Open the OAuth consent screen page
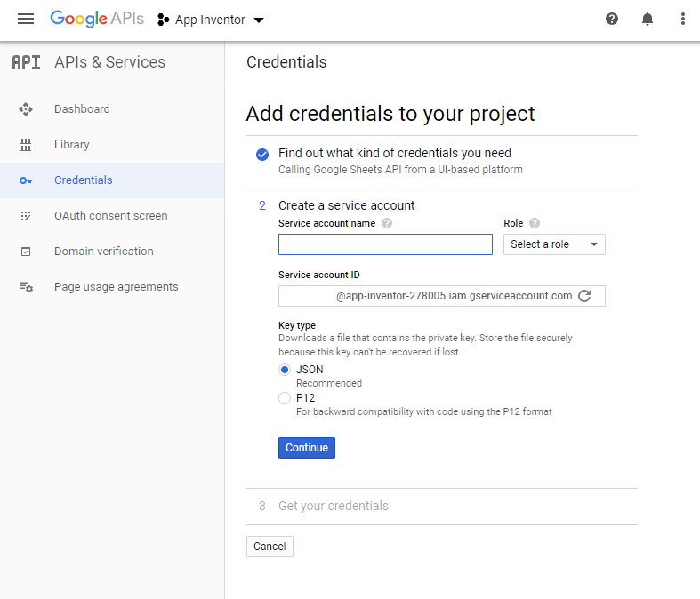The width and height of the screenshot is (700, 599). pos(110,216)
